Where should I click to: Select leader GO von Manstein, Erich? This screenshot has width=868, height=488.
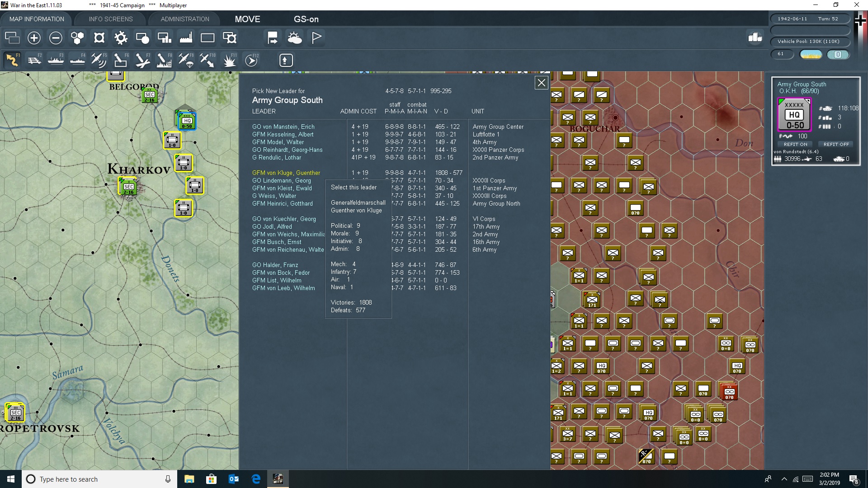[x=283, y=127]
